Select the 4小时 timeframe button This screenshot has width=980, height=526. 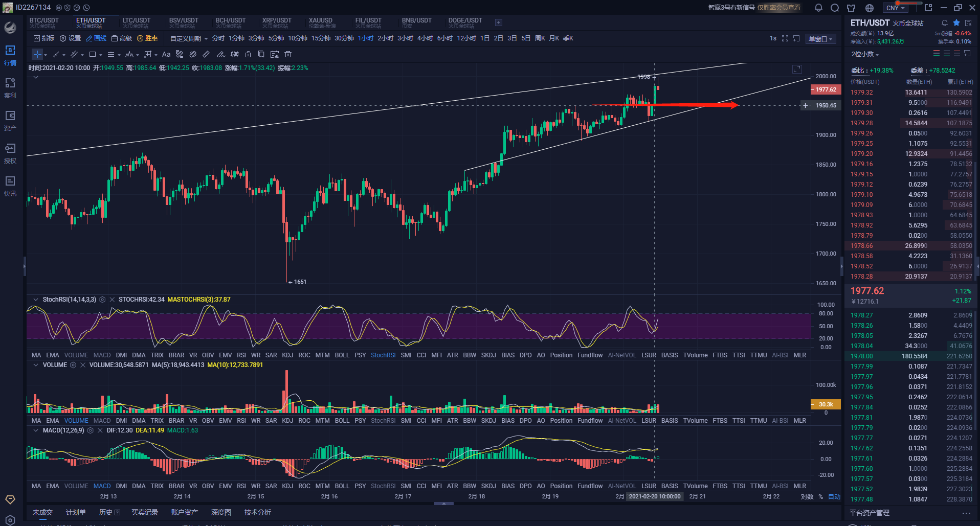425,38
